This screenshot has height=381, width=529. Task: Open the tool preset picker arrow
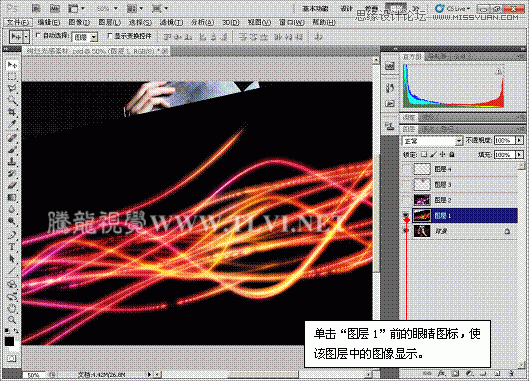pos(26,36)
